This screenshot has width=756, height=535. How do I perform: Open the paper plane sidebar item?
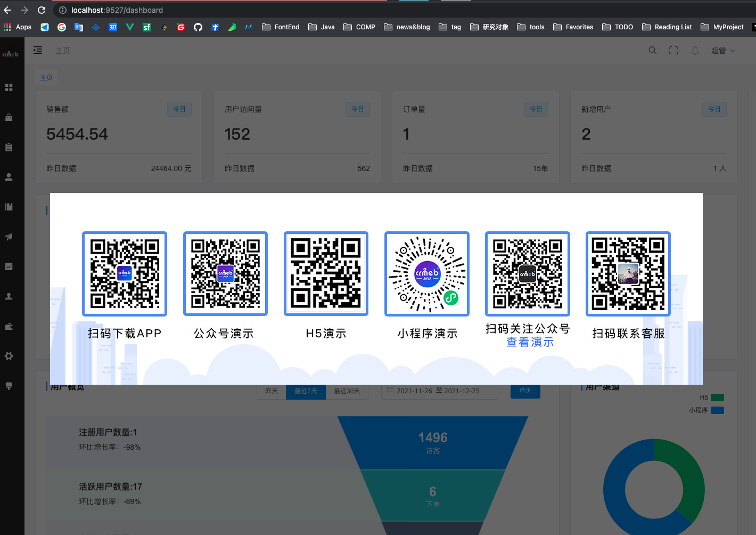[x=9, y=237]
